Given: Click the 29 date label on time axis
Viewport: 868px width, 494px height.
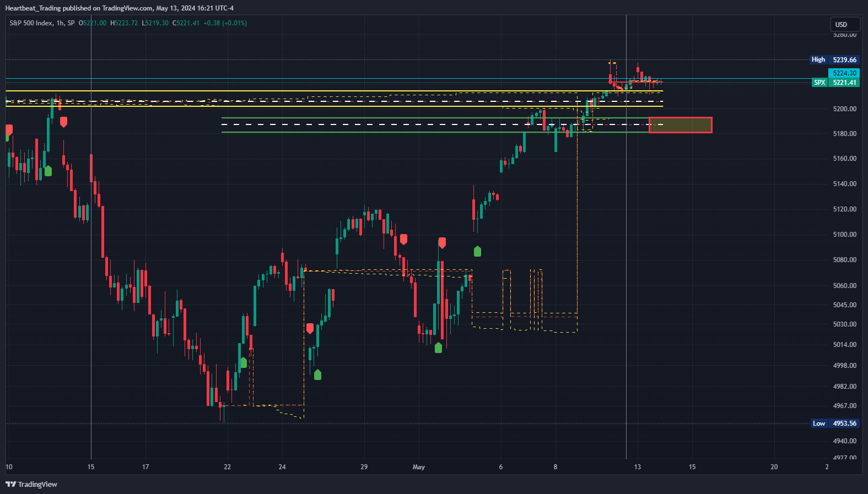Looking at the screenshot, I should [364, 467].
